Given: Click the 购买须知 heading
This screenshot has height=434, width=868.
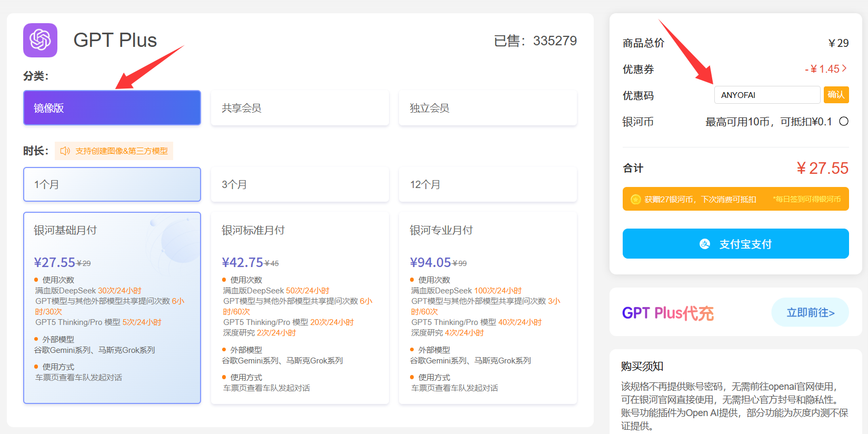Looking at the screenshot, I should pos(642,366).
